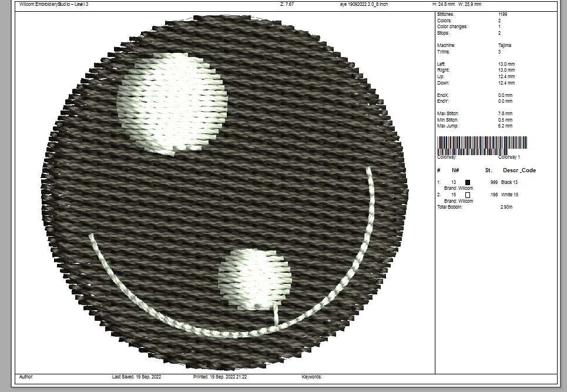
Task: Click the Max Stitch value 7.8 mm
Action: tap(505, 113)
